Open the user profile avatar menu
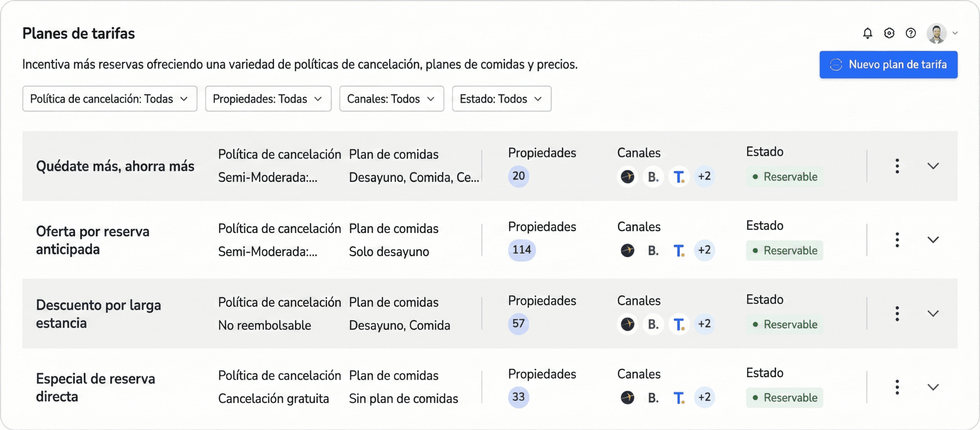Viewport: 980px width, 430px height. (937, 33)
